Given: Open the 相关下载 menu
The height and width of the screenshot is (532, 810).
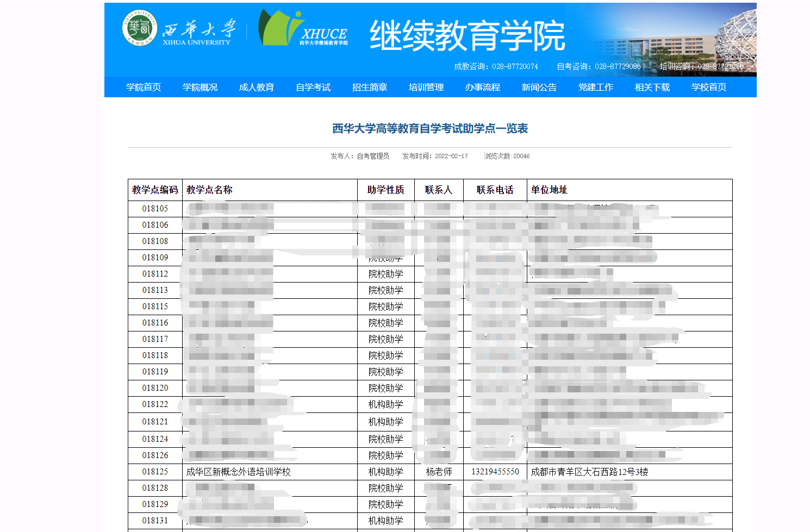Looking at the screenshot, I should click(x=652, y=87).
